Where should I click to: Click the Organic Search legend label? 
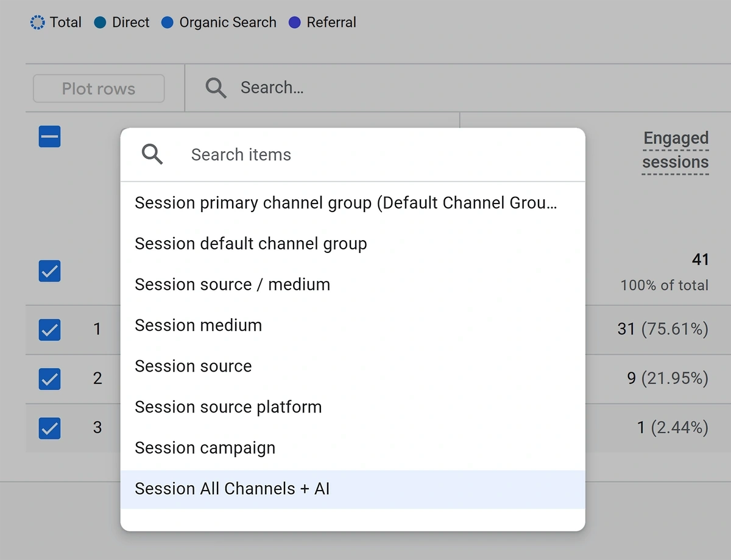228,23
